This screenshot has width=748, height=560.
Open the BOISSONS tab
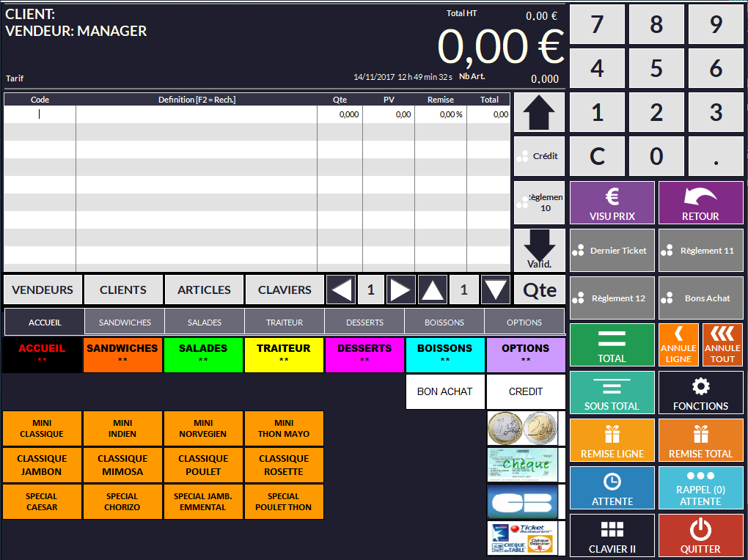tap(444, 323)
